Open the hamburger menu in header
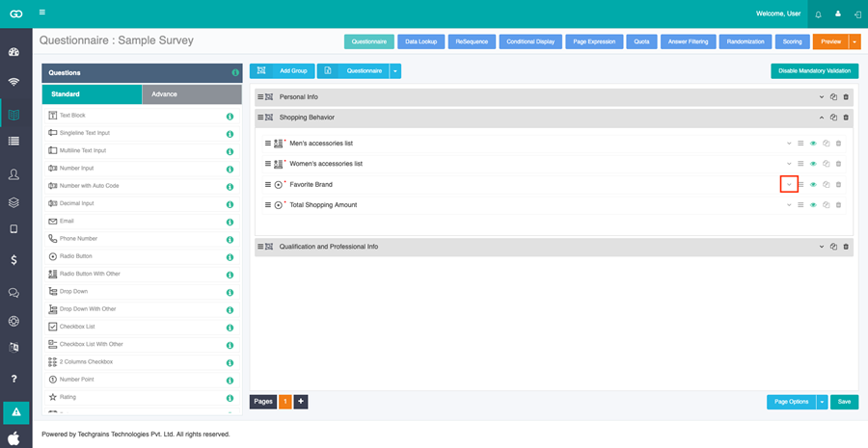Screen dimensions: 868x448 [42, 13]
